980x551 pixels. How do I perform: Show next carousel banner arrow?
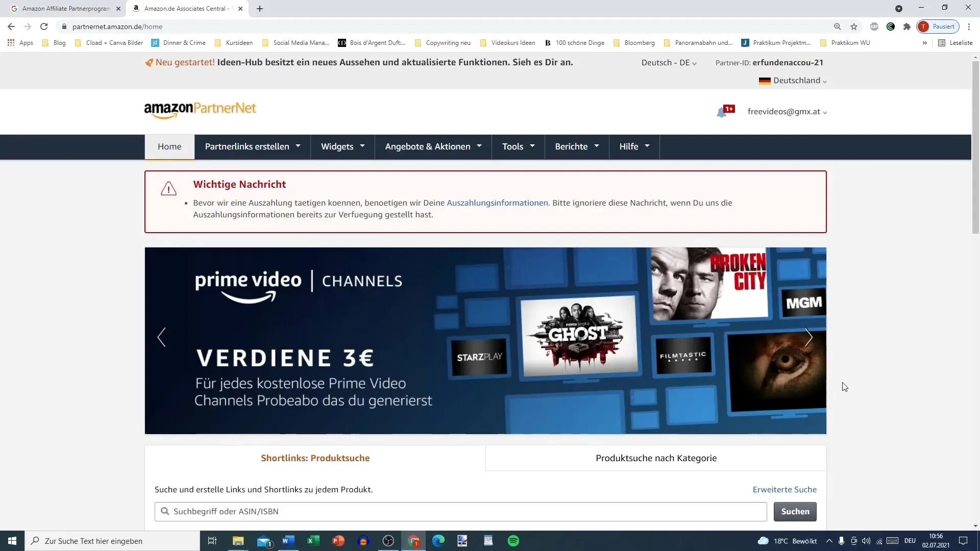coord(808,337)
